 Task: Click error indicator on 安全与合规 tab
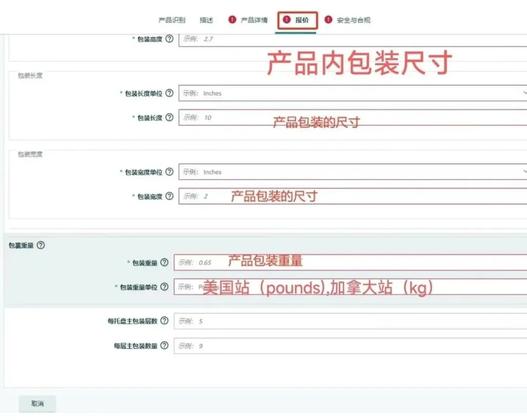click(x=329, y=20)
